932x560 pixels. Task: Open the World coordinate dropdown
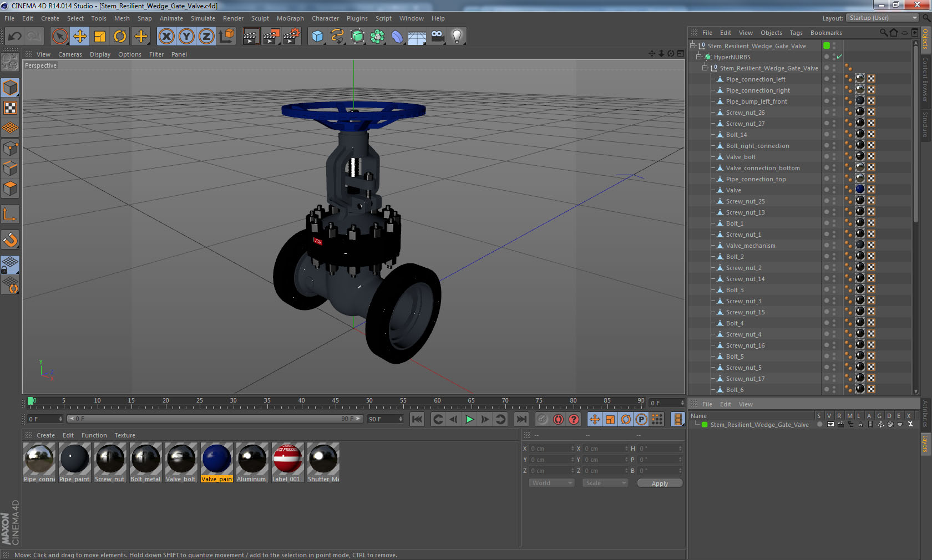[551, 483]
